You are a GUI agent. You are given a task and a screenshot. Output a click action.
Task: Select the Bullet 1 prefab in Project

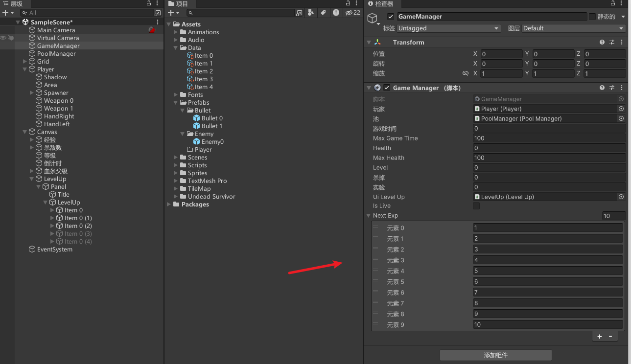pos(212,126)
